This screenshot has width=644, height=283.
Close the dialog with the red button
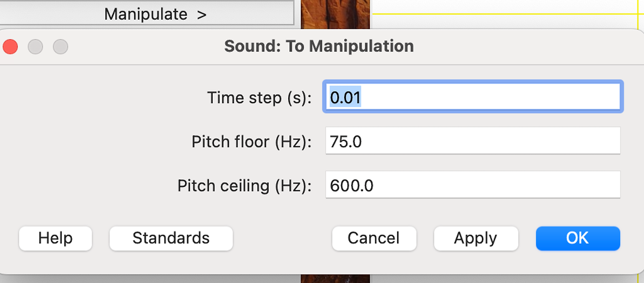10,47
